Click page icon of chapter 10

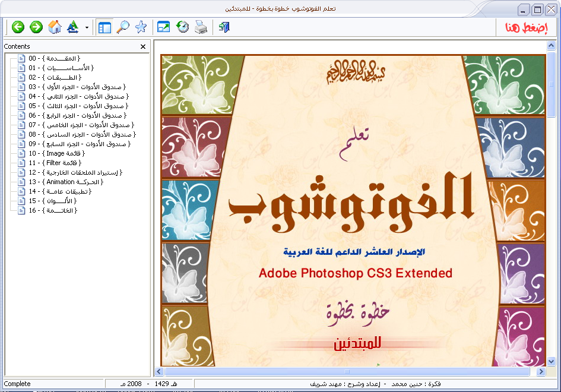coord(21,153)
